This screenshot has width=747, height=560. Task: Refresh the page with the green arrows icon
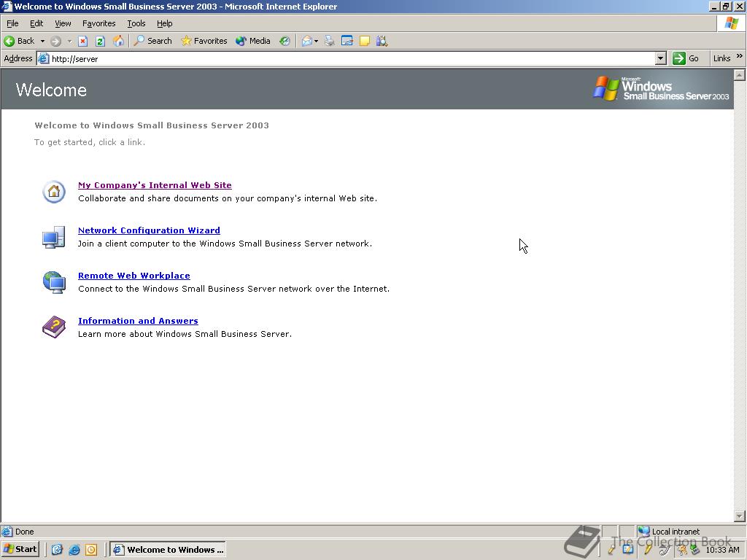click(100, 41)
